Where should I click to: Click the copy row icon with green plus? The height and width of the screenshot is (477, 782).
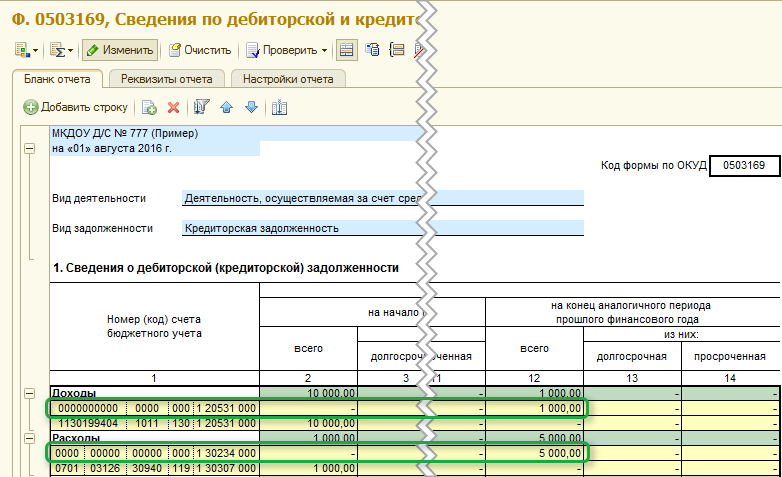click(149, 107)
